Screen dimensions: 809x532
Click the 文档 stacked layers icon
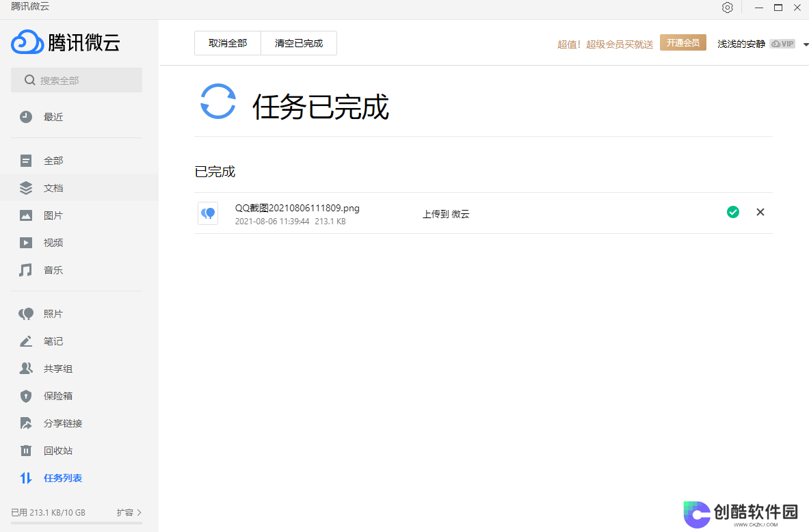coord(26,188)
